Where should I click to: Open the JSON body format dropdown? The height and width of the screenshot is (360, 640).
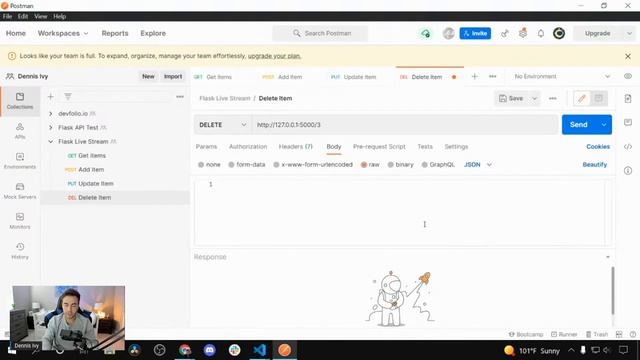(478, 165)
